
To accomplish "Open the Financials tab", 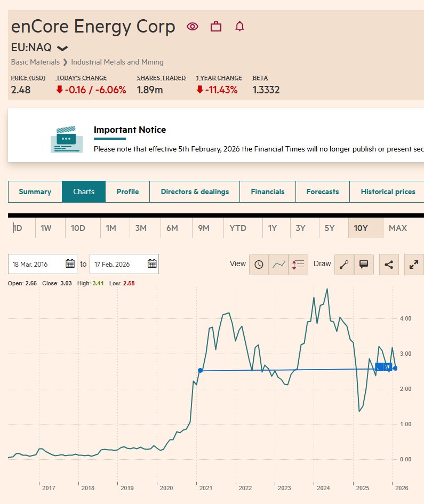I will (267, 191).
